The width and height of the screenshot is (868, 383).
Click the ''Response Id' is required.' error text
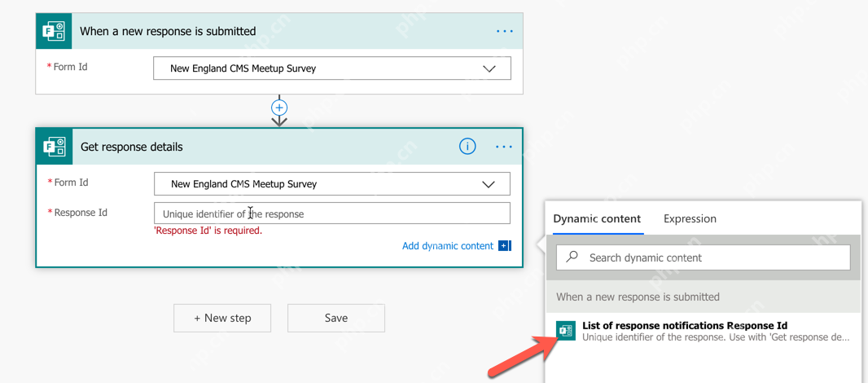[208, 231]
